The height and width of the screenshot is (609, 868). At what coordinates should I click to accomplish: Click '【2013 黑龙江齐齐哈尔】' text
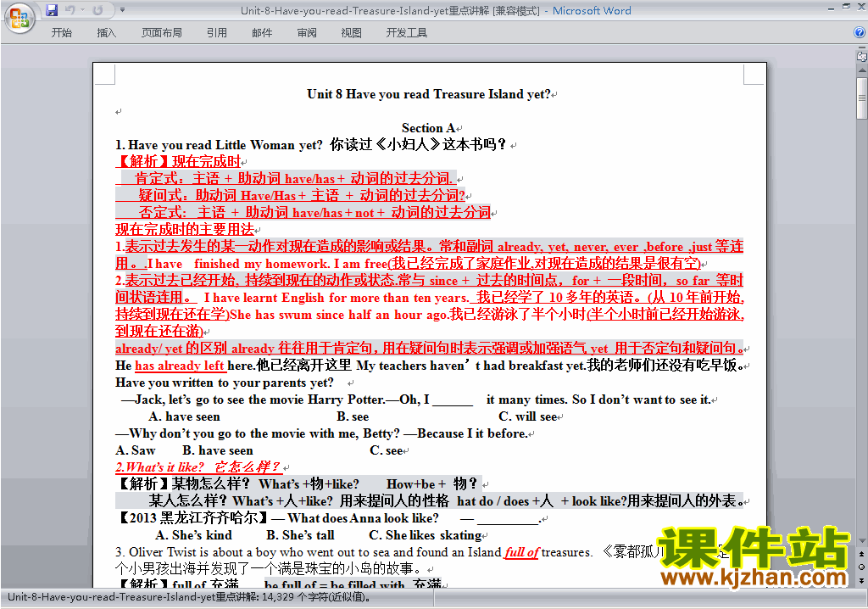tap(192, 518)
